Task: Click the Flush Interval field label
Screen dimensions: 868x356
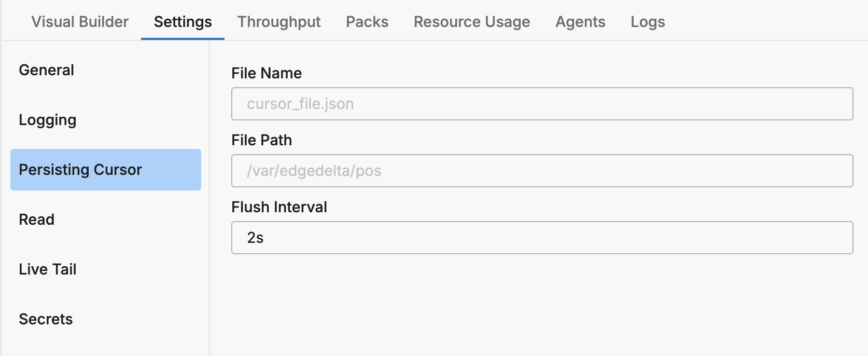Action: [279, 207]
